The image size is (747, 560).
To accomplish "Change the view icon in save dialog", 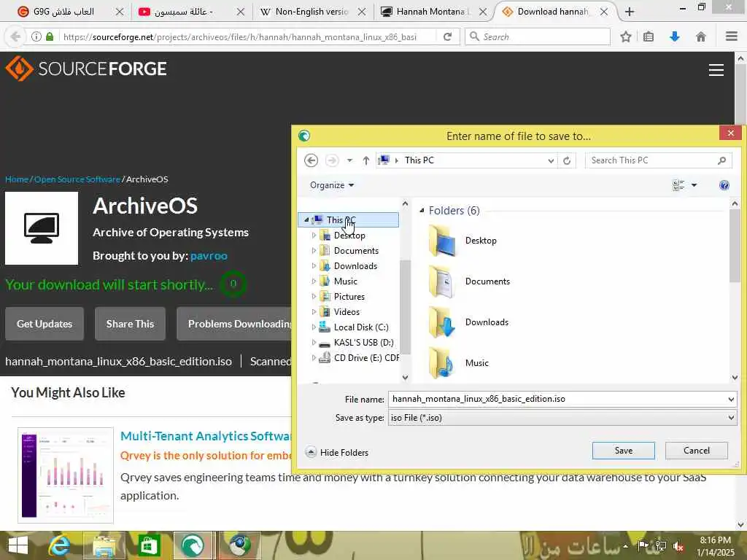I will tap(678, 185).
